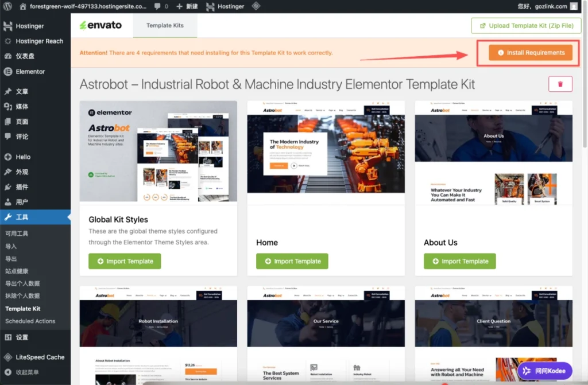Image resolution: width=588 pixels, height=385 pixels.
Task: Open 站点健康 site health submenu
Action: tap(17, 271)
